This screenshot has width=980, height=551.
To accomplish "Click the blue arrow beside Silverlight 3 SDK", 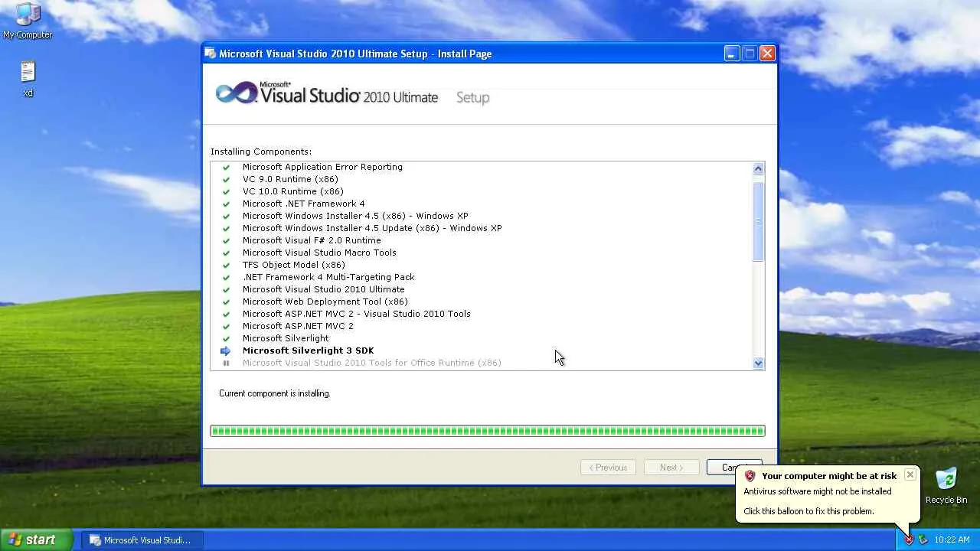I will click(225, 350).
